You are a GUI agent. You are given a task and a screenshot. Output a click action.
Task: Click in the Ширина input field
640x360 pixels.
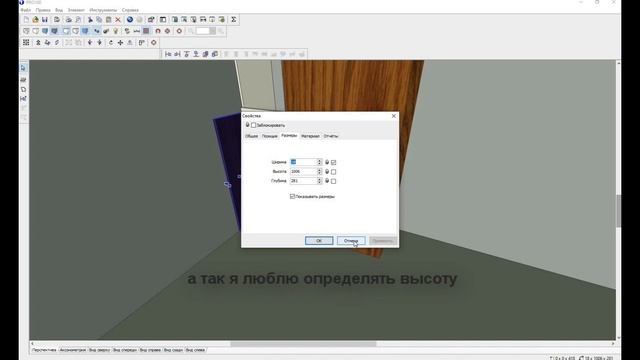click(303, 162)
